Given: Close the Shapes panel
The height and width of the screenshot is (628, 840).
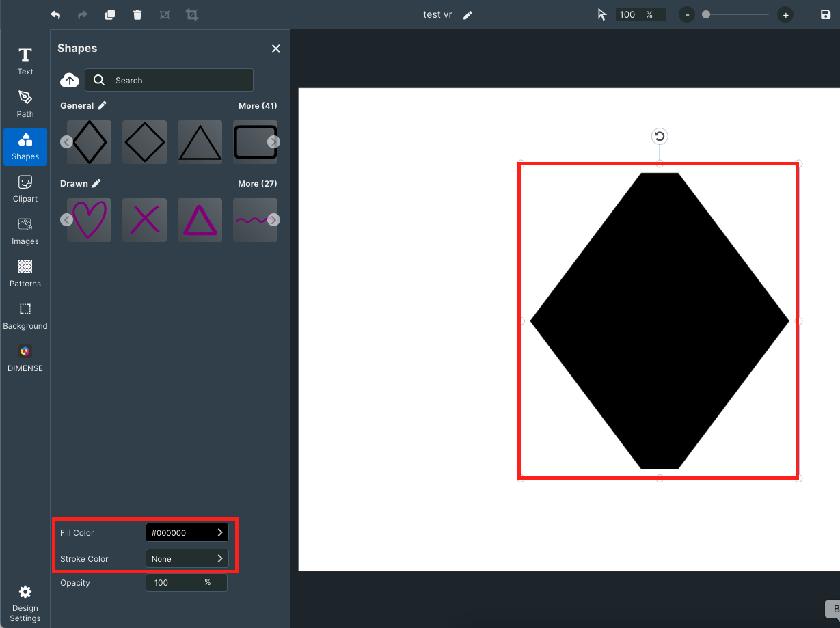Looking at the screenshot, I should [276, 49].
